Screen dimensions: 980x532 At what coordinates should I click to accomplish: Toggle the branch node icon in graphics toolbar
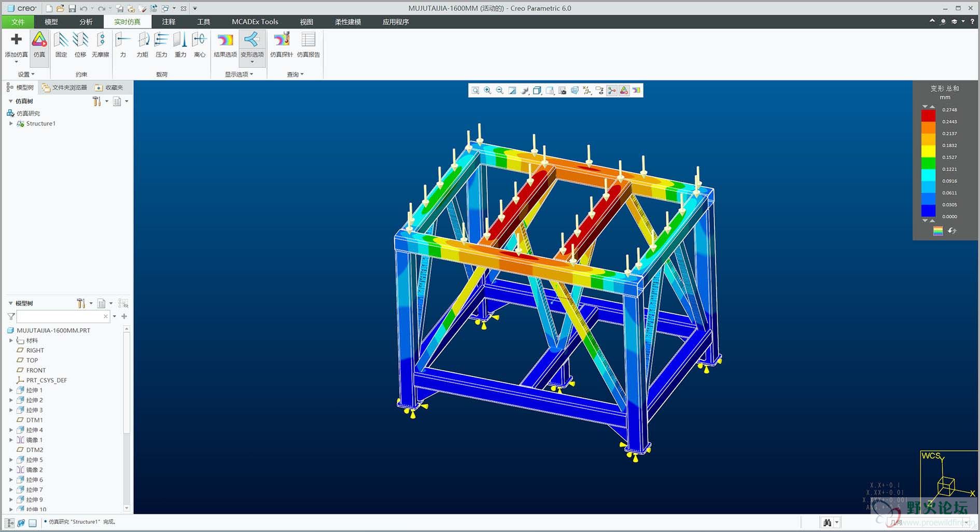coord(612,91)
